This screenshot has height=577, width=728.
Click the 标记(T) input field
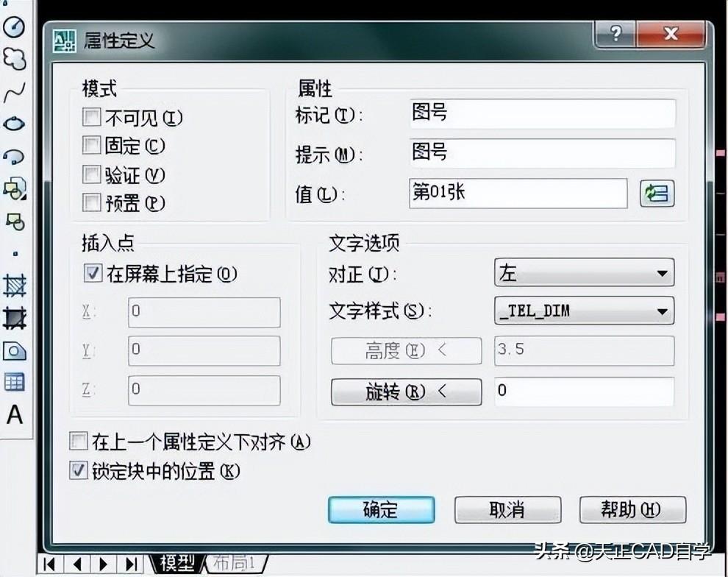point(542,113)
